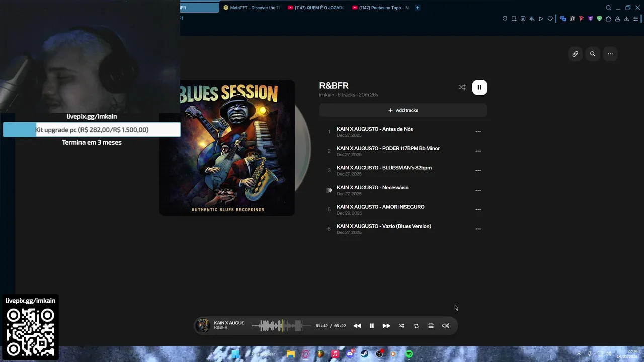The height and width of the screenshot is (362, 644).
Task: Click the small album art in player bar
Action: (203, 326)
